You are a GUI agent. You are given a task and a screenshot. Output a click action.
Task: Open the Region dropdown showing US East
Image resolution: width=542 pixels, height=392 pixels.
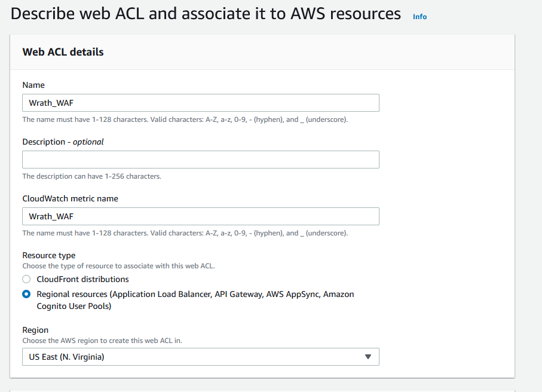click(191, 357)
